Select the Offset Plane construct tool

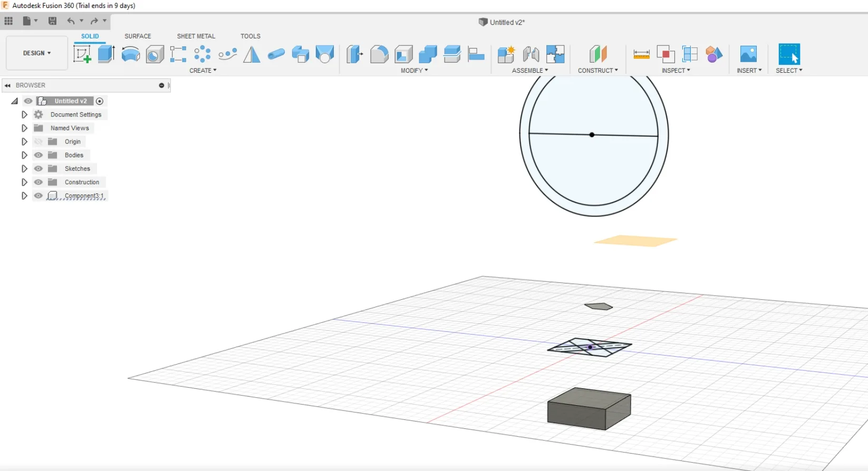(x=598, y=54)
